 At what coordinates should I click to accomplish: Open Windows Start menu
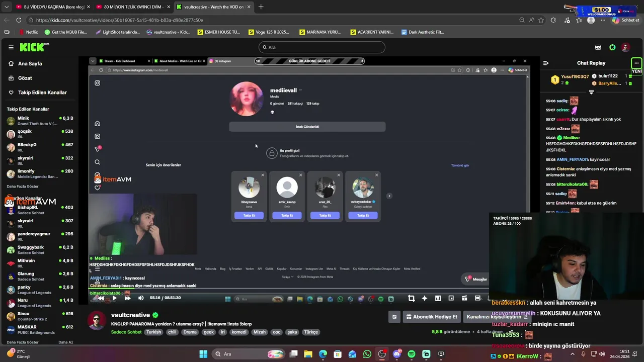coord(203,354)
